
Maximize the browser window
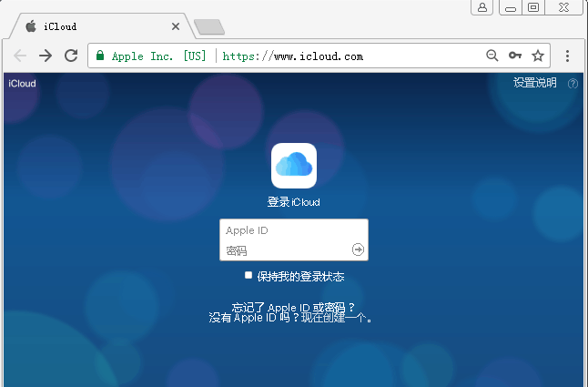(x=532, y=7)
